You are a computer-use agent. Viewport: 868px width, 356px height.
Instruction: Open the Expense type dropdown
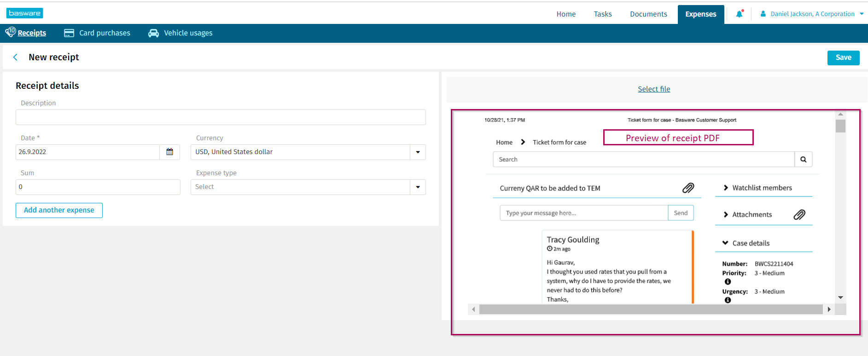pyautogui.click(x=418, y=187)
